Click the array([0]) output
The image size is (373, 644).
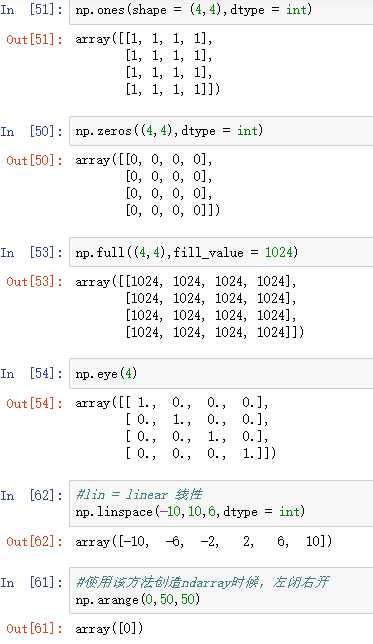(109, 629)
